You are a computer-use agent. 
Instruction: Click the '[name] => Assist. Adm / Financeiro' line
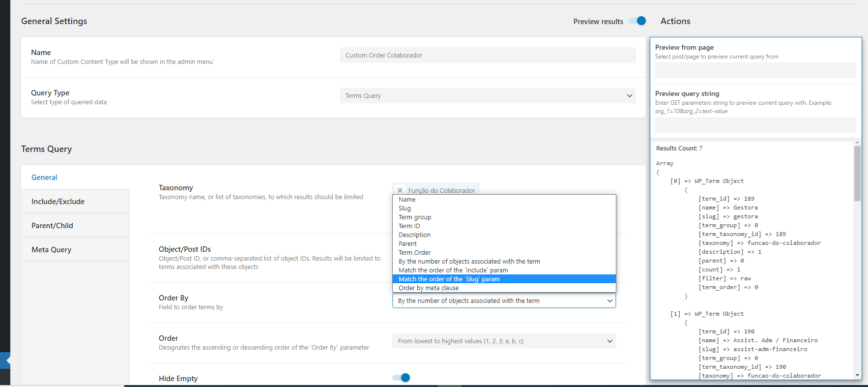point(758,340)
